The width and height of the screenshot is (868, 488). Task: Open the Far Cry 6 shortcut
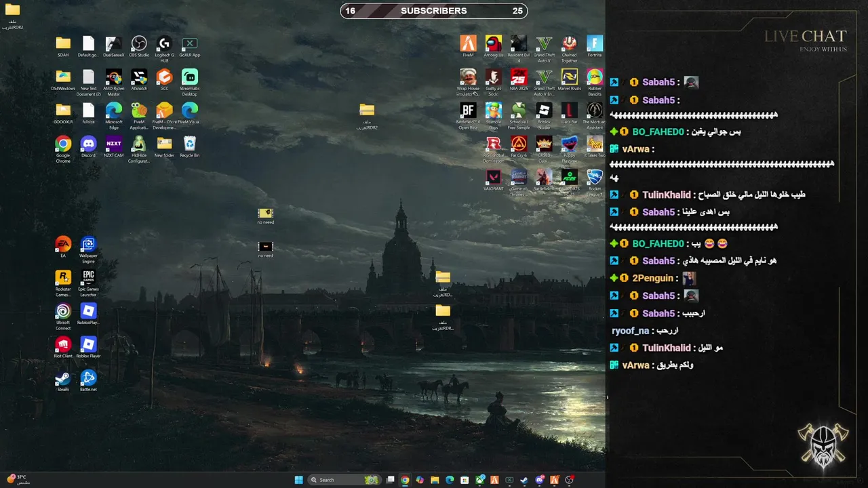click(x=519, y=146)
